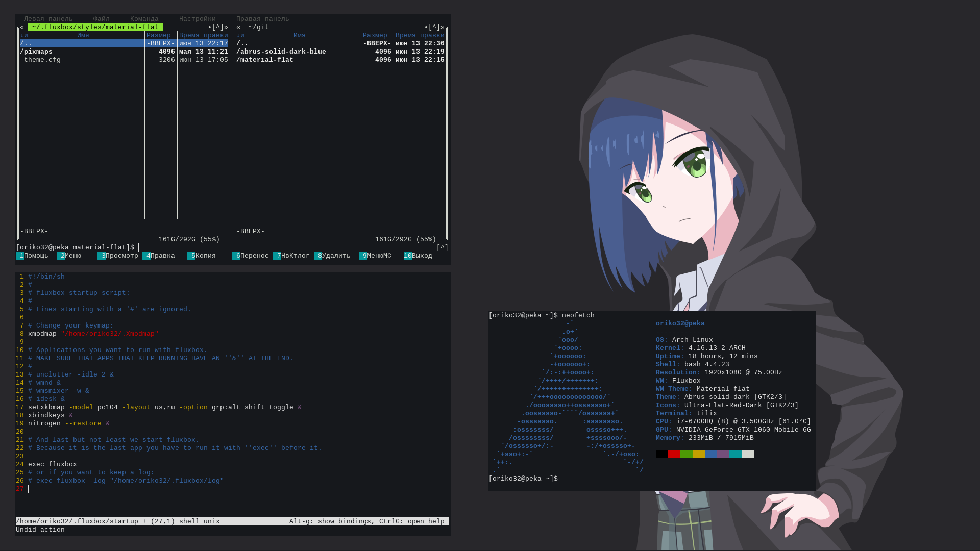Select theme.cfg file in left panel
The height and width of the screenshot is (551, 980).
pyautogui.click(x=124, y=60)
